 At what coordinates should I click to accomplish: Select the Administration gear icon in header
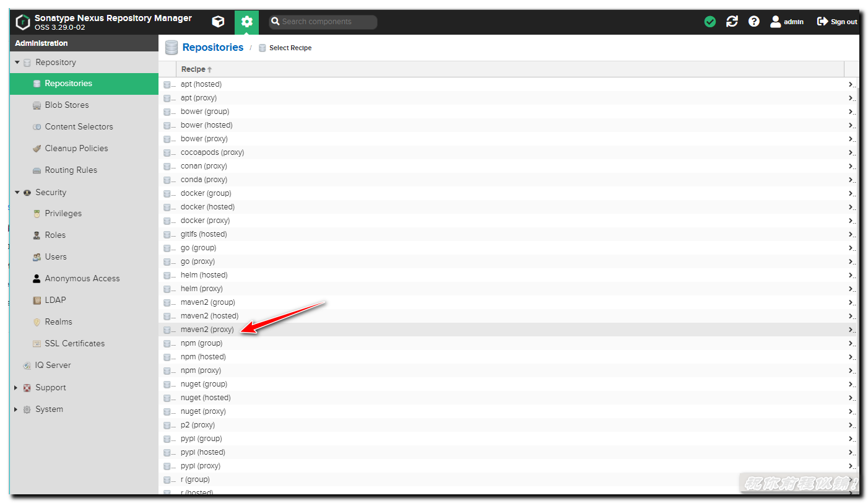(247, 22)
